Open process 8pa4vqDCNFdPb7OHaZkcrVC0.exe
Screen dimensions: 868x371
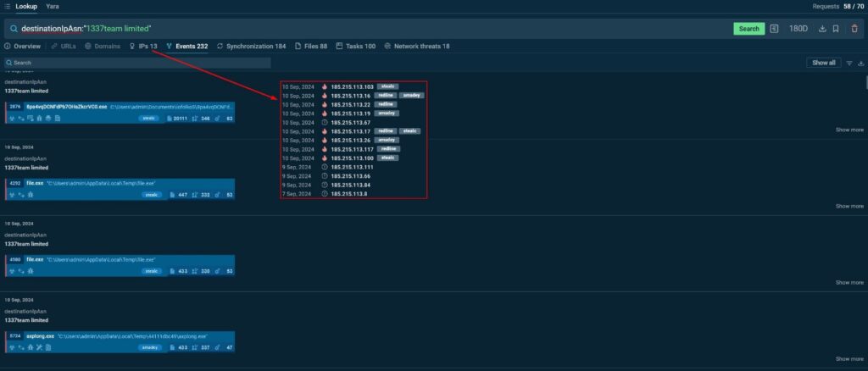click(x=66, y=106)
